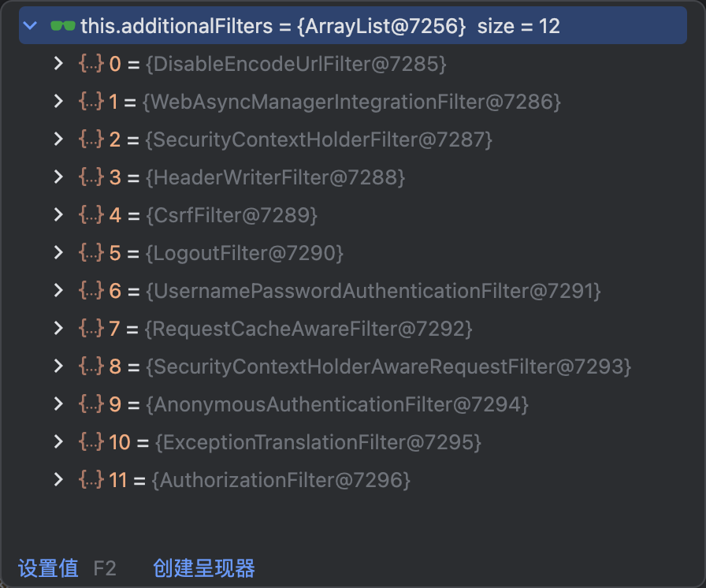Click object icon beside ExceptionTranslationFilter

(x=91, y=442)
